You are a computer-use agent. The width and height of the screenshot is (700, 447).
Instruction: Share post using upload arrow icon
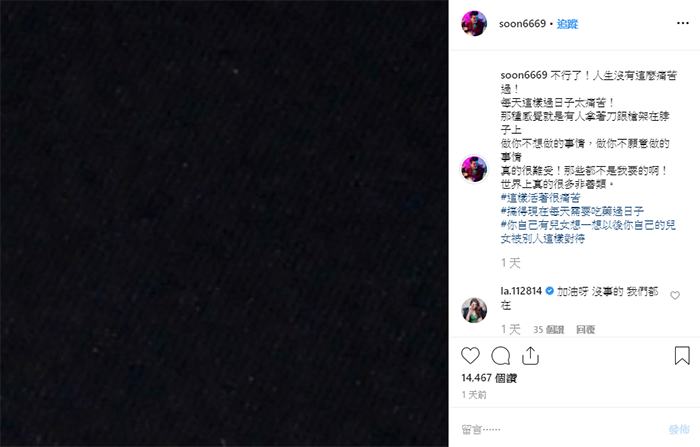click(530, 356)
